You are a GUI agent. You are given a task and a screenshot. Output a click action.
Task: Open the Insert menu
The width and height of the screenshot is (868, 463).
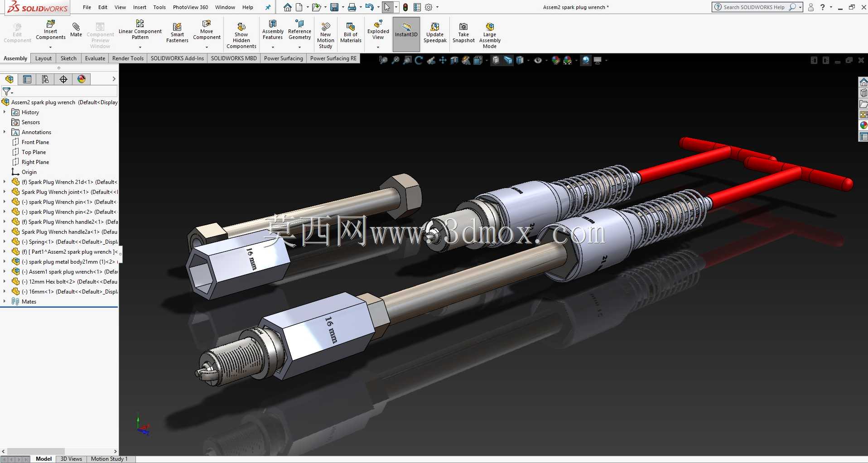click(140, 7)
